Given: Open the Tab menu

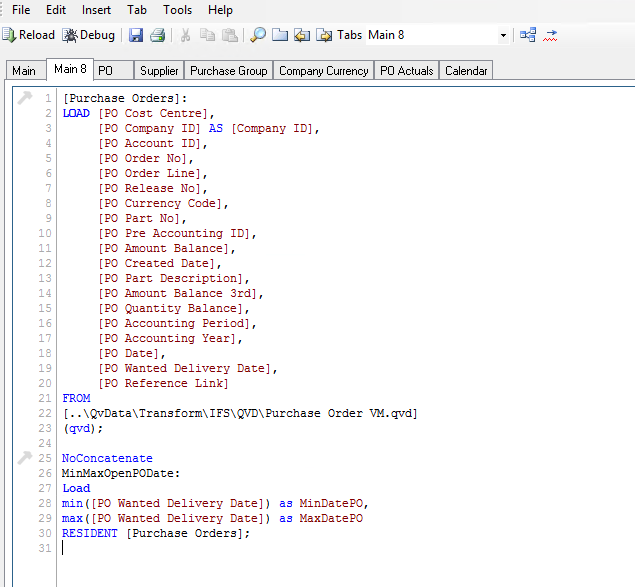Looking at the screenshot, I should pos(137,10).
